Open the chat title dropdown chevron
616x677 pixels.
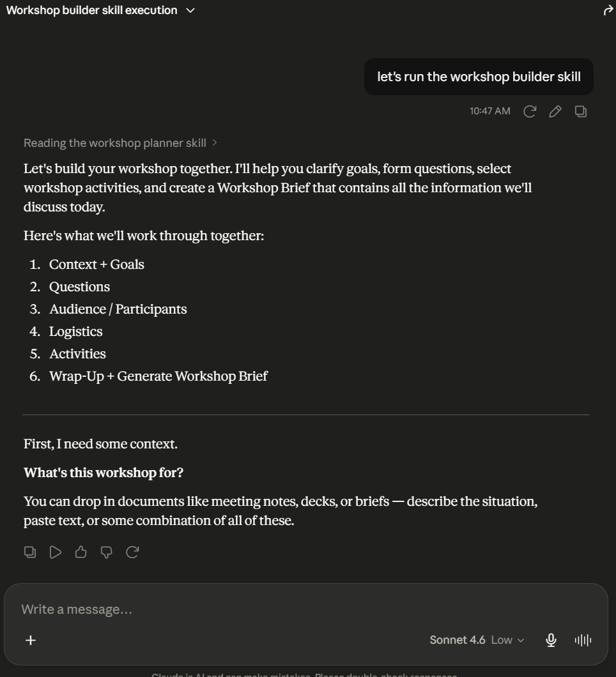pyautogui.click(x=190, y=10)
